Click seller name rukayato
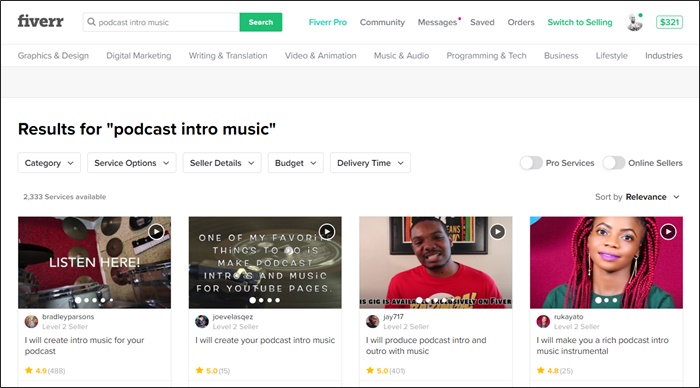This screenshot has height=388, width=700. 569,317
